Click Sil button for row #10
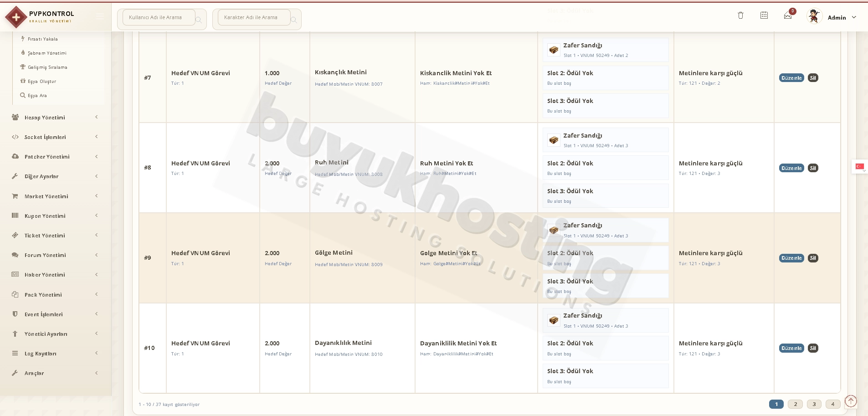The image size is (868, 416). pyautogui.click(x=813, y=348)
